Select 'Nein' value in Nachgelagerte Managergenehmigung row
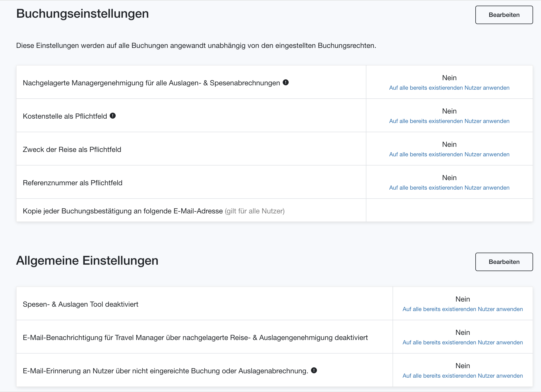Screen dimensions: 541x392 [449, 78]
